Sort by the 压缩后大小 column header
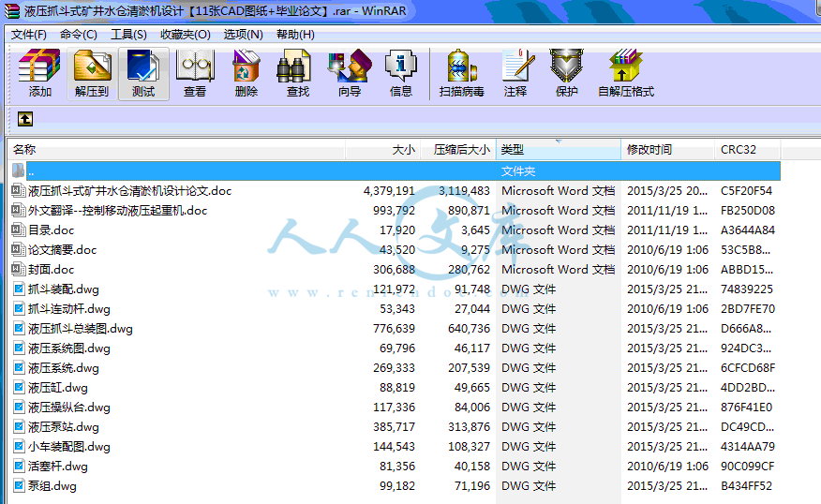Viewport: 821px width, 504px height. click(x=457, y=150)
